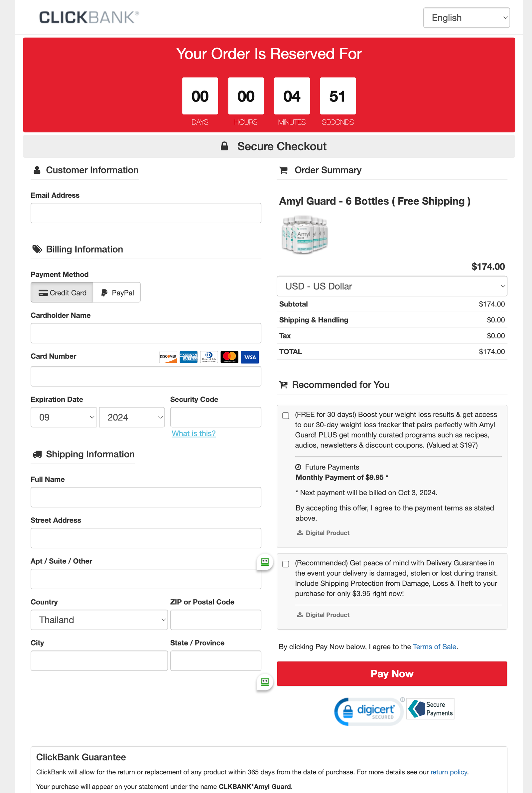This screenshot has width=532, height=793.
Task: Check the Delivery Guarantee shipping protection offer
Action: pos(286,564)
